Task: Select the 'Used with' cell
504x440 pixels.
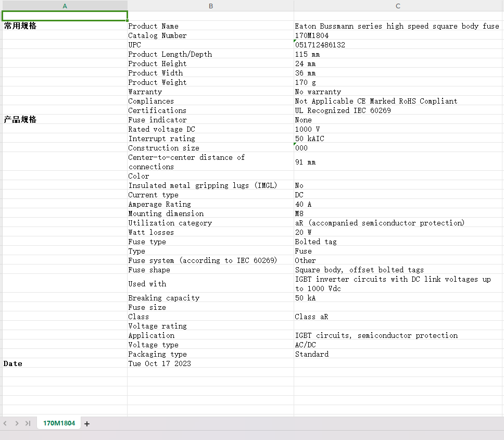Action: pos(210,283)
